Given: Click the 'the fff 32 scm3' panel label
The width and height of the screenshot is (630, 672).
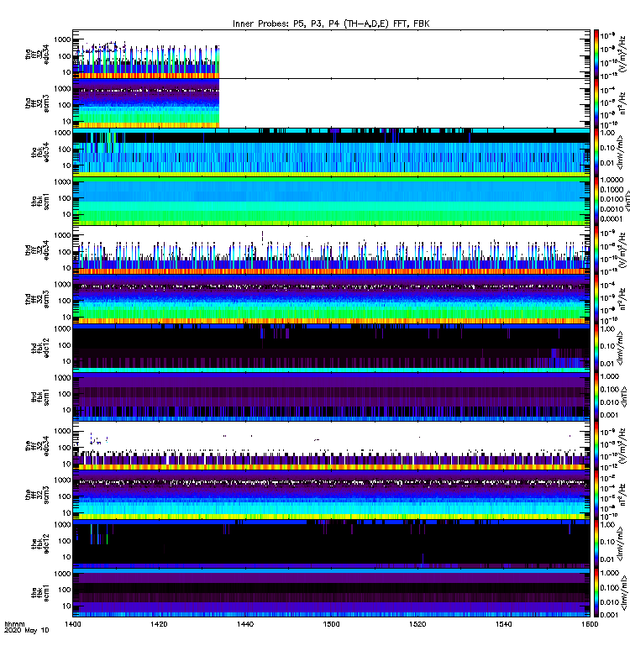Looking at the screenshot, I should click(x=37, y=495).
